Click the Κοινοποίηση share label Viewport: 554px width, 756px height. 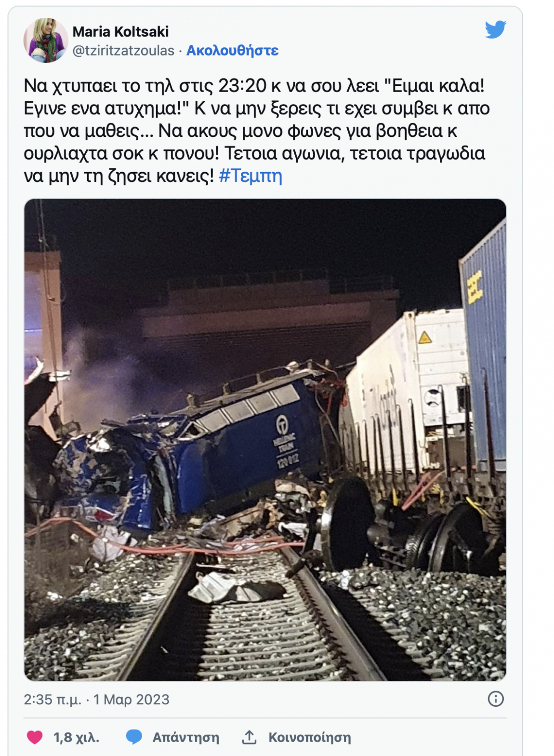point(310,737)
